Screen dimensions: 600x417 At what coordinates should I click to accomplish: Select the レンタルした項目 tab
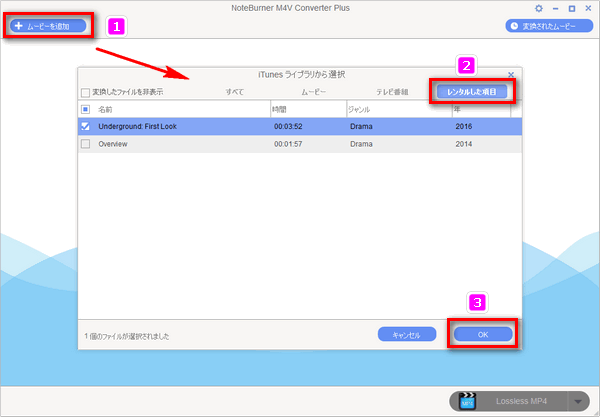472,92
